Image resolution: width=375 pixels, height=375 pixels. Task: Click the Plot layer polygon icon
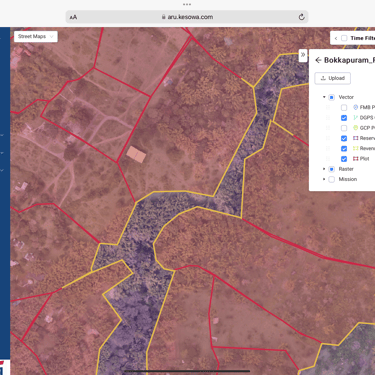[x=355, y=159]
